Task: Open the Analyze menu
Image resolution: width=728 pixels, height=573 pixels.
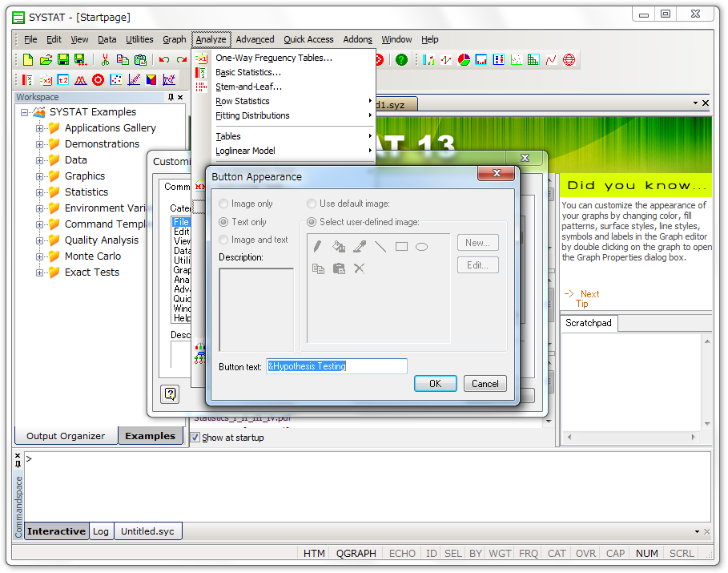Action: click(x=211, y=39)
